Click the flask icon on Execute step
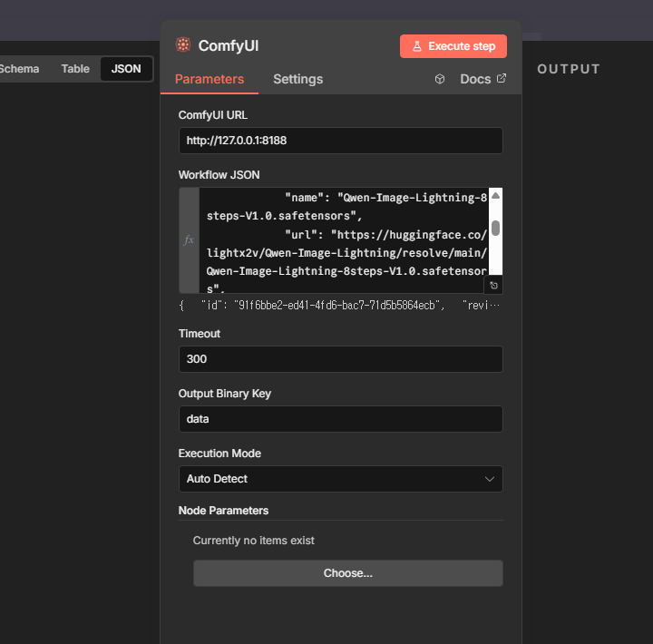Screen dimensions: 653x644 pos(416,46)
